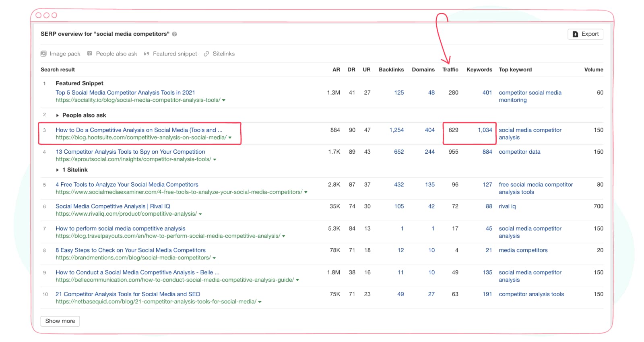Screen dimensions: 644x342
Task: Open dropdown for the brandmentions.com URL
Action: [214, 258]
